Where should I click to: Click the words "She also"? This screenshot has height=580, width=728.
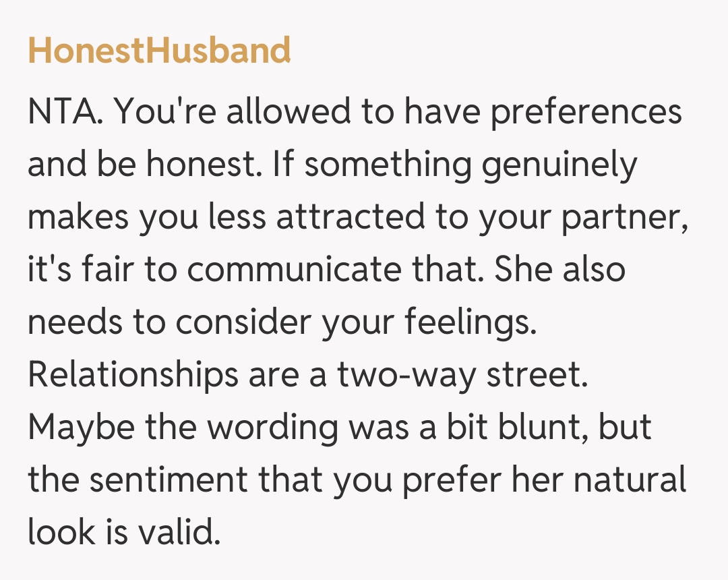tap(559, 270)
